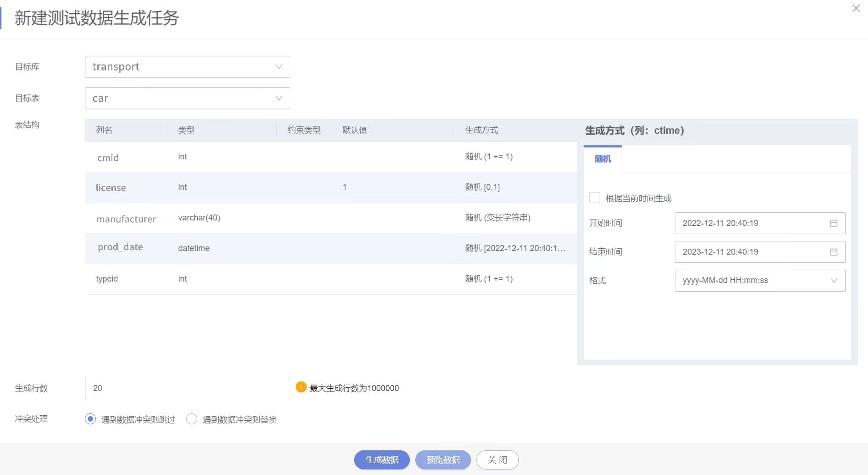868x475 pixels.
Task: Click the 预览数据 button
Action: pyautogui.click(x=442, y=460)
